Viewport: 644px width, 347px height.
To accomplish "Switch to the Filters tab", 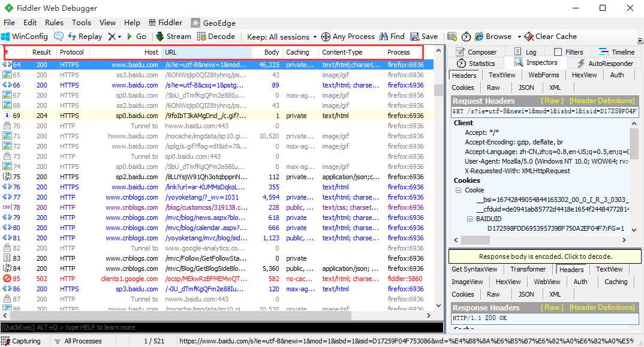I will pyautogui.click(x=568, y=52).
